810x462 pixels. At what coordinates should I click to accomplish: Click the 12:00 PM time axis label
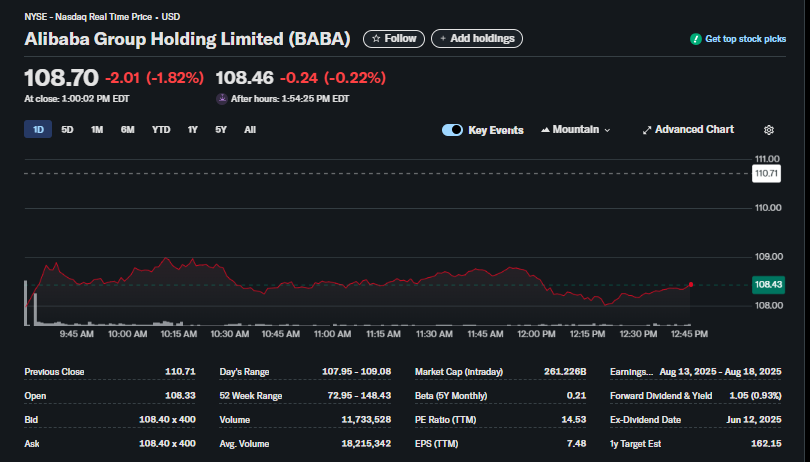pos(536,334)
